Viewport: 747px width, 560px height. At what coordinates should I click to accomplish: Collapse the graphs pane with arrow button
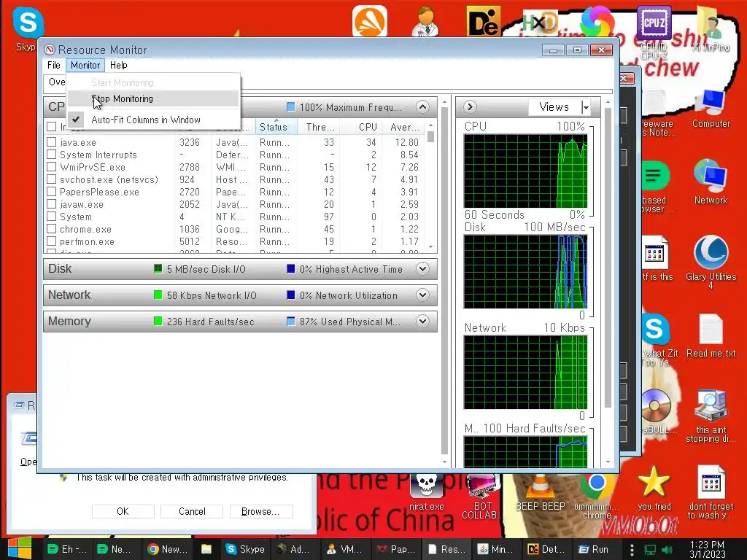(x=470, y=106)
